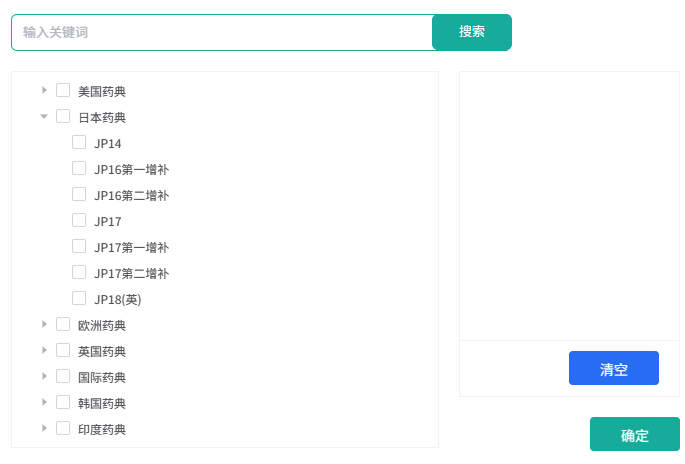The height and width of the screenshot is (464, 685).
Task: Confirm with the 确定 button
Action: click(x=634, y=435)
